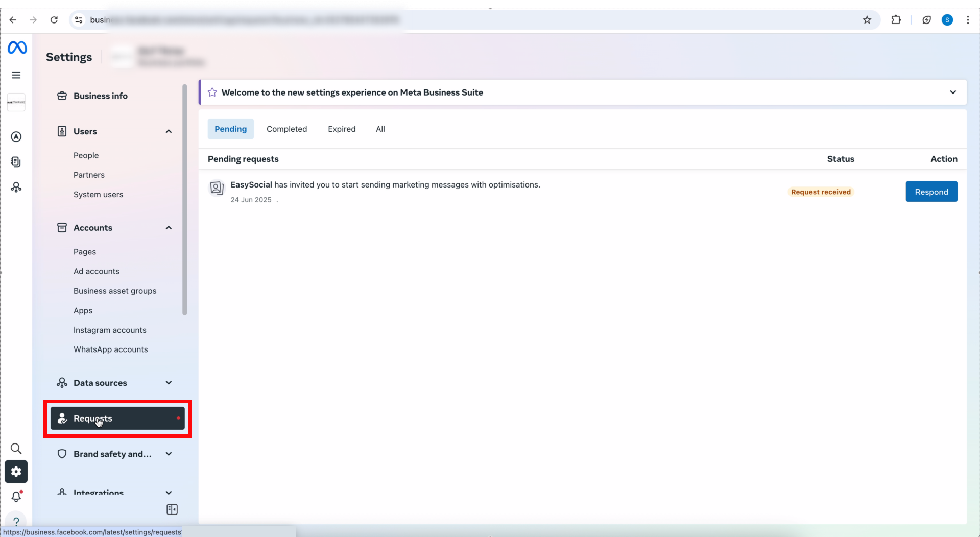
Task: Open the browser extensions puzzle icon
Action: 896,20
